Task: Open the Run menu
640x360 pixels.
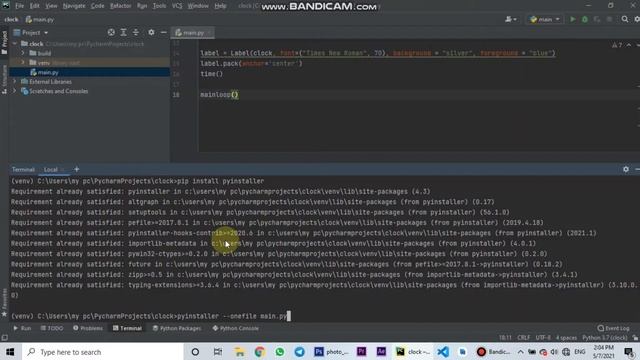Action: tap(142, 6)
